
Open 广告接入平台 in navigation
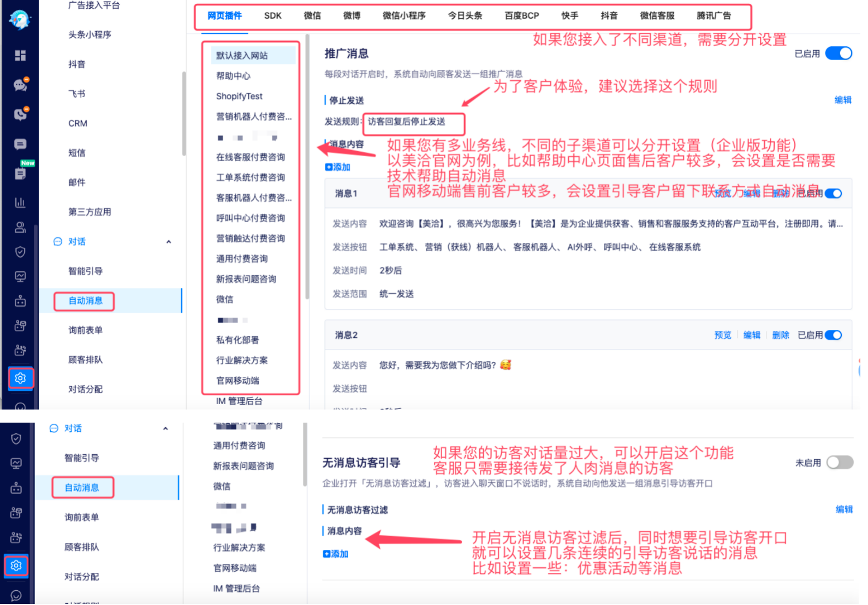click(x=94, y=5)
